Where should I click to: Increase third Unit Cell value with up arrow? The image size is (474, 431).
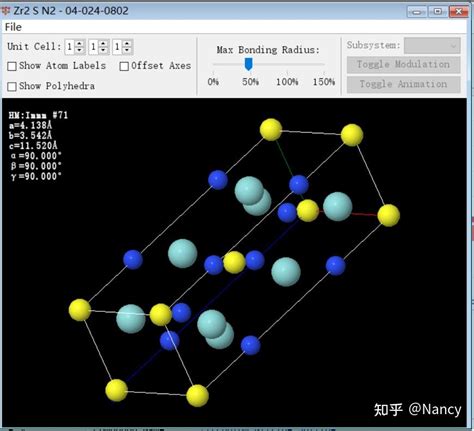point(127,44)
